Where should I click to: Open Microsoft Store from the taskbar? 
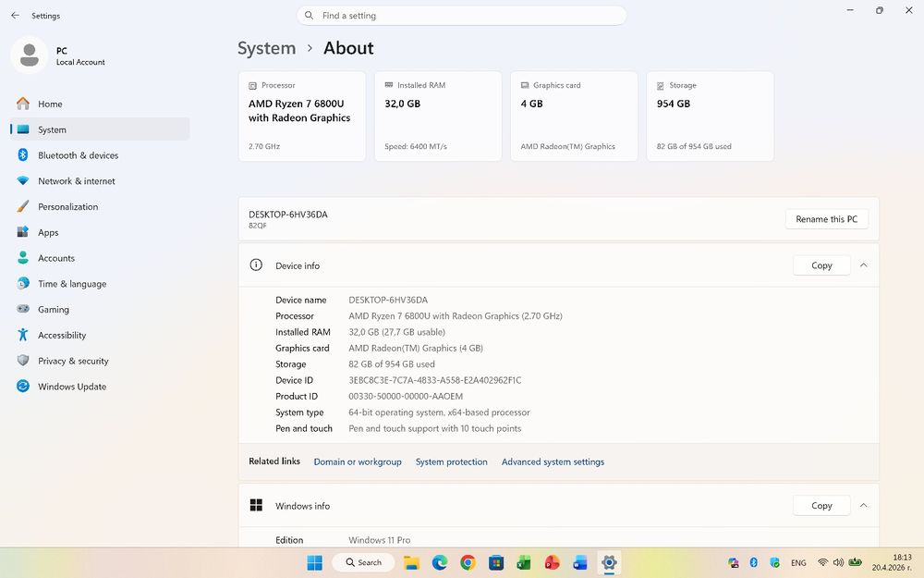tap(496, 562)
